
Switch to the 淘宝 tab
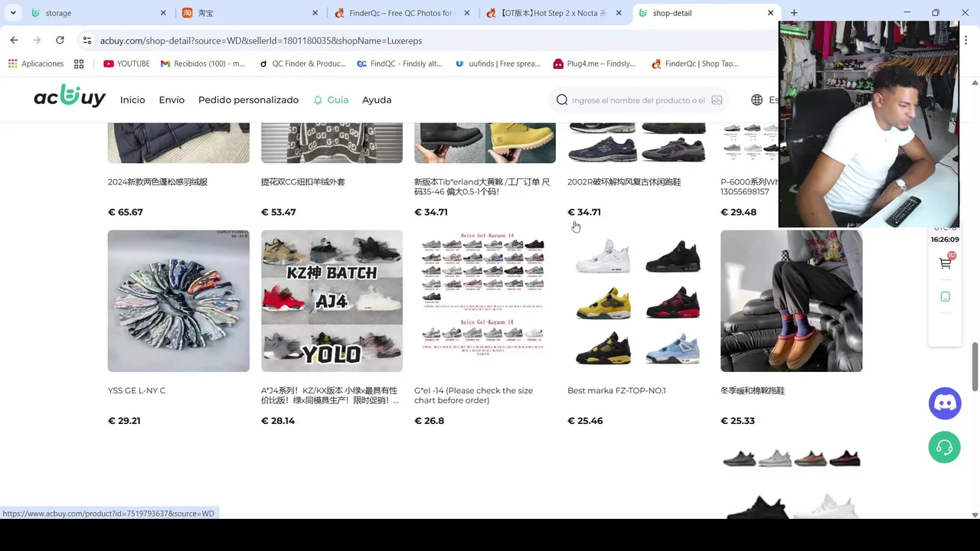tap(250, 13)
